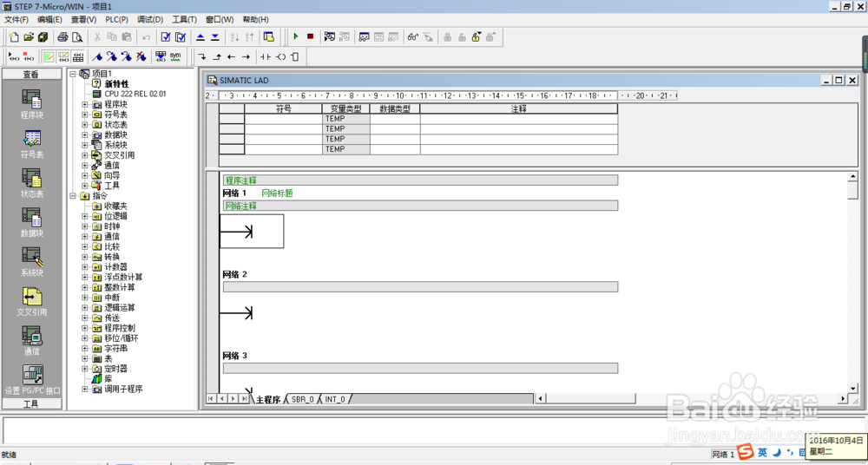868x465 pixels.
Task: Open the options toolbar icon
Action: click(268, 37)
